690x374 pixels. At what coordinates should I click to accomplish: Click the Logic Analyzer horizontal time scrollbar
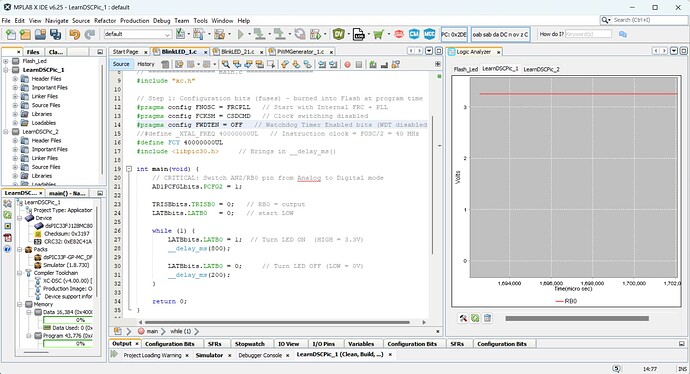click(577, 319)
